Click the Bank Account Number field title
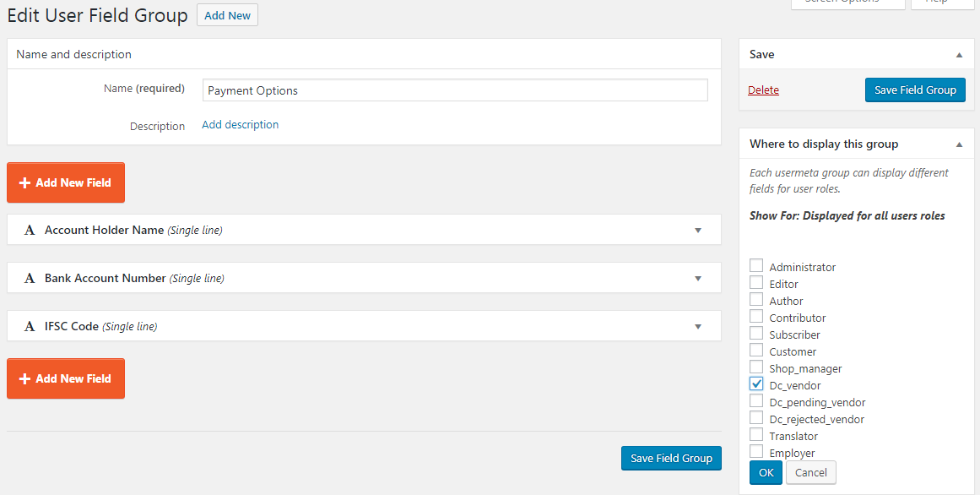Screen dimensions: 980x495 [105, 279]
